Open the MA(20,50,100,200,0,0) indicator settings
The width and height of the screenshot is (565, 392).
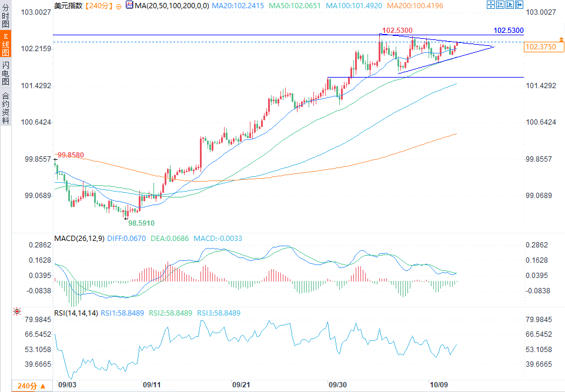coord(172,6)
